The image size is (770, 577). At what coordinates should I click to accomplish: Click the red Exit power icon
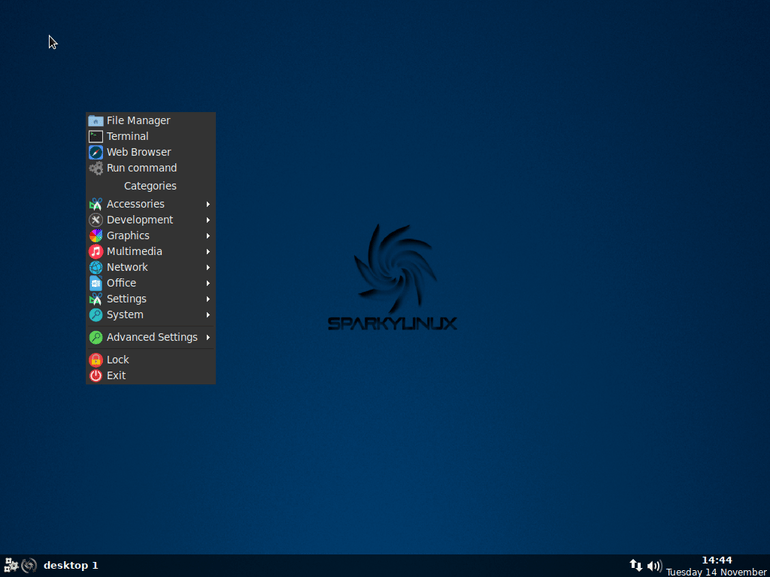point(96,376)
